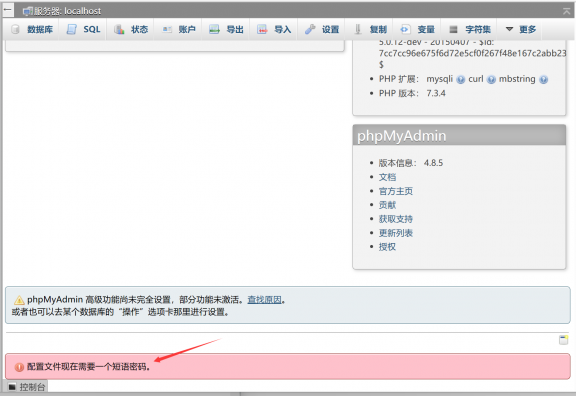Open the 更新列表 (List of changes) link

[x=396, y=233]
